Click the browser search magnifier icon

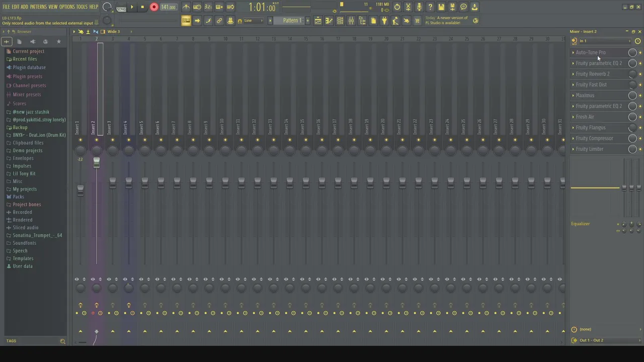(x=63, y=341)
